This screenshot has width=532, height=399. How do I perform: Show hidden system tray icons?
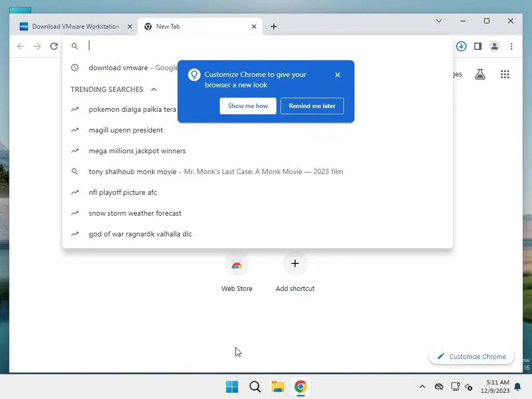tap(422, 387)
